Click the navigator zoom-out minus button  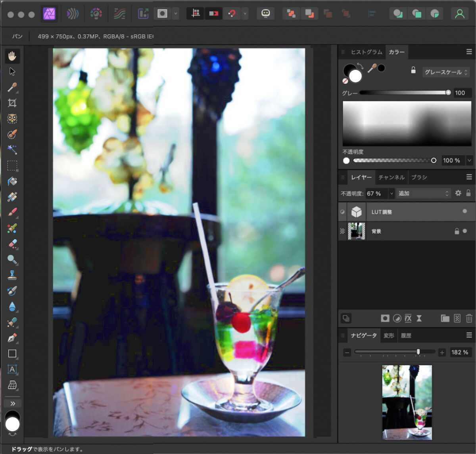pyautogui.click(x=347, y=352)
